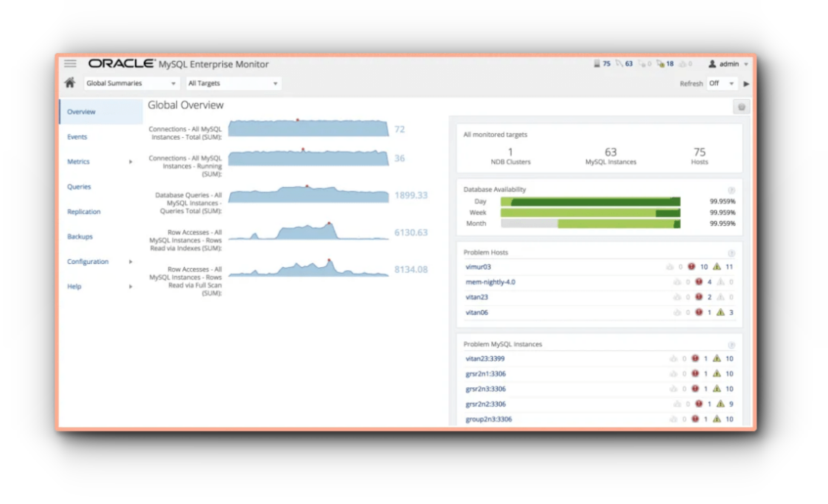Click the critical icon for group2n3:3306

695,419
